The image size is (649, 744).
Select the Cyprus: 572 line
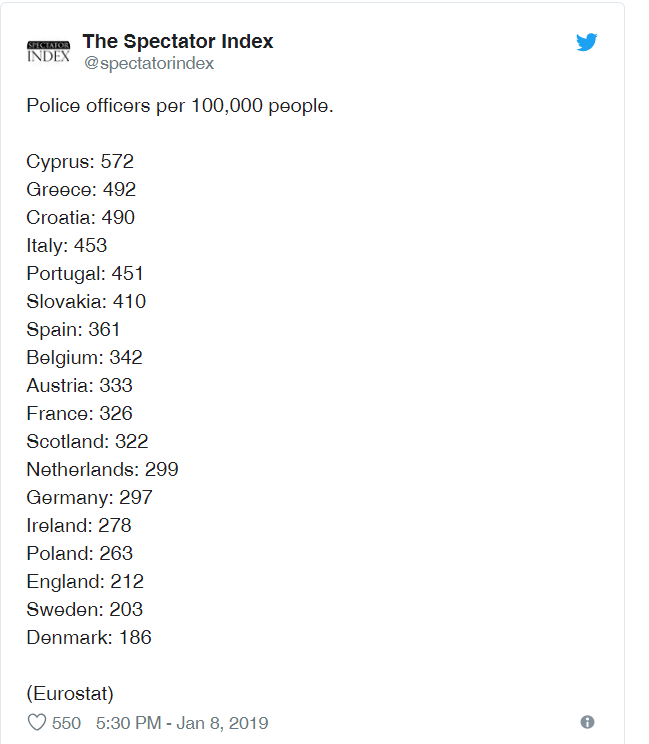80,161
